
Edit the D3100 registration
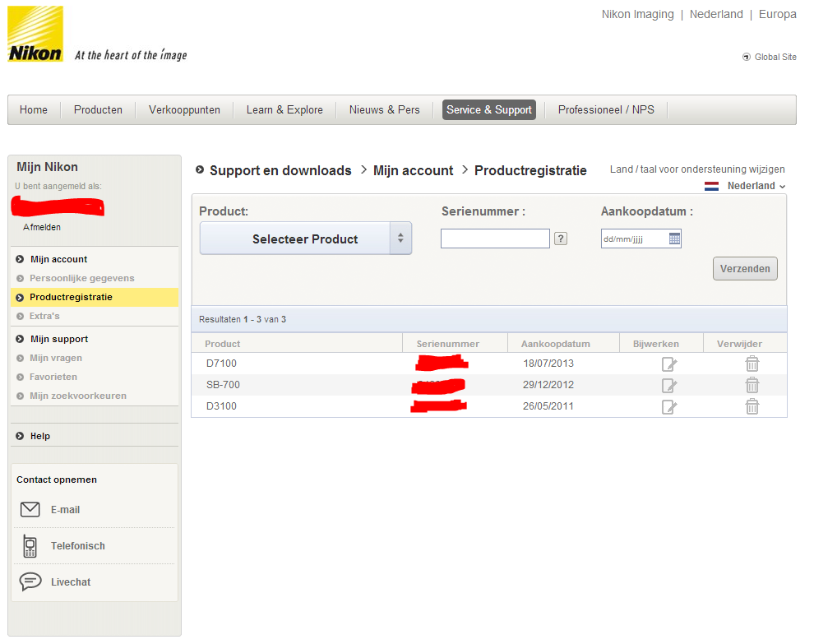(669, 406)
